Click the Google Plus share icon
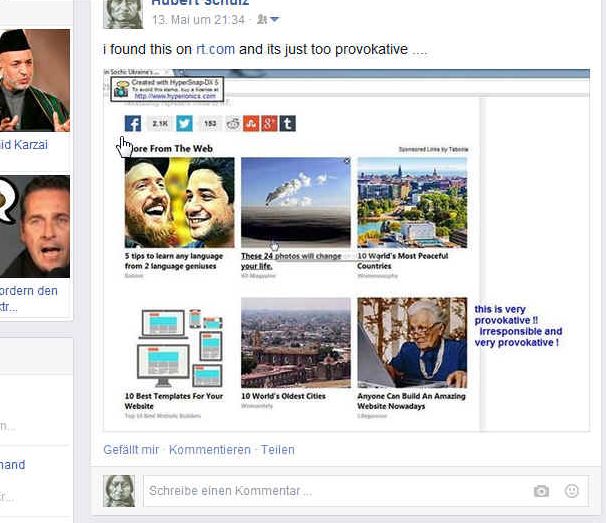 [269, 124]
